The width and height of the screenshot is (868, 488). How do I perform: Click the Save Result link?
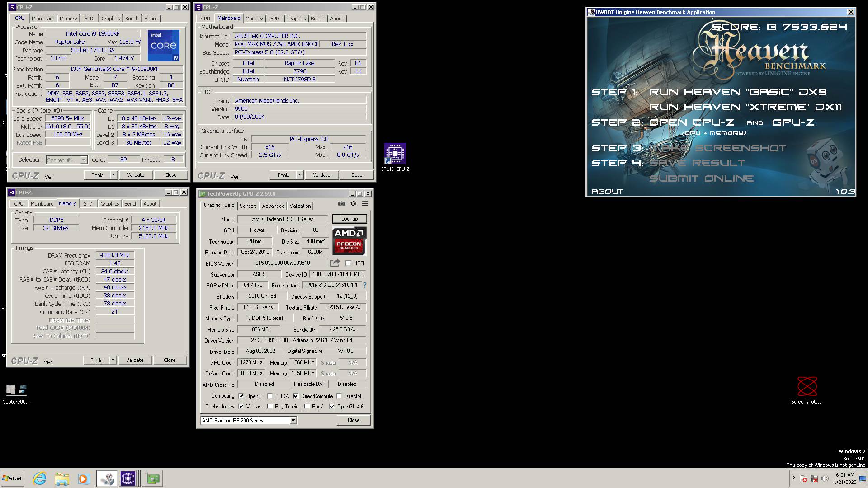(697, 163)
